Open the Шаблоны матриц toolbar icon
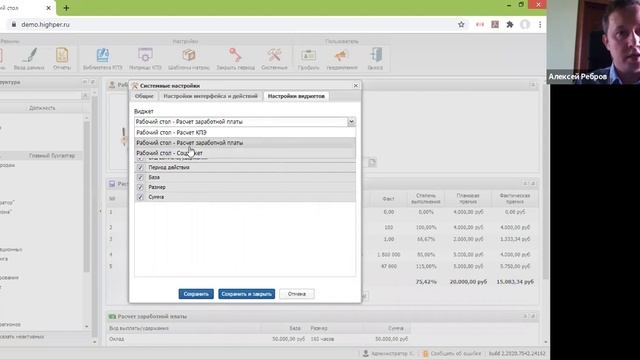Image resolution: width=640 pixels, height=360 pixels. coord(189,56)
